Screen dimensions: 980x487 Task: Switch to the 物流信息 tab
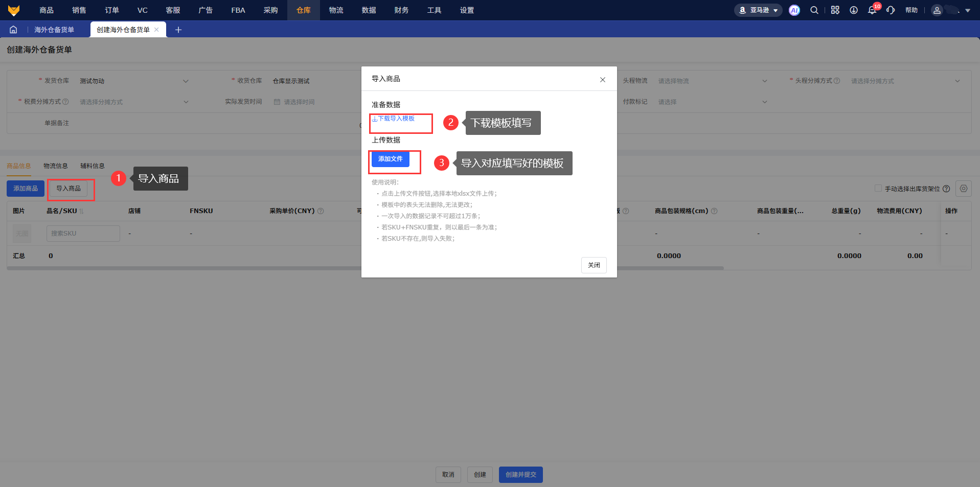(x=56, y=166)
